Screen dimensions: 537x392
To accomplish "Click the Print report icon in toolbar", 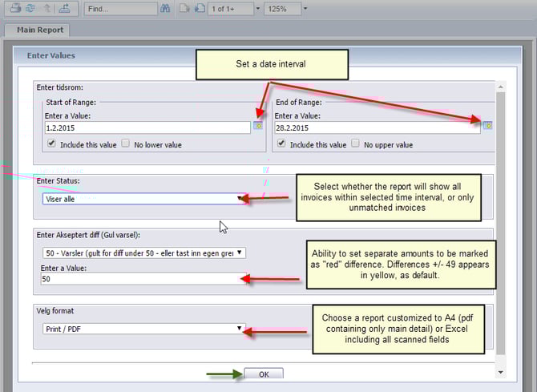I will [x=15, y=8].
